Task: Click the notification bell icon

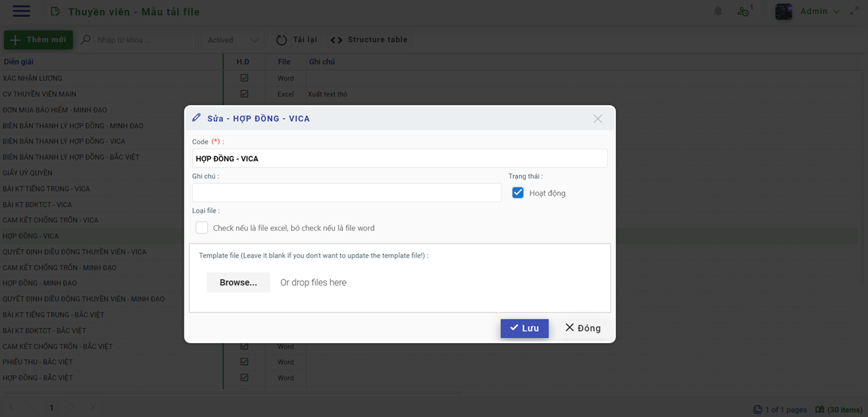Action: (x=718, y=12)
